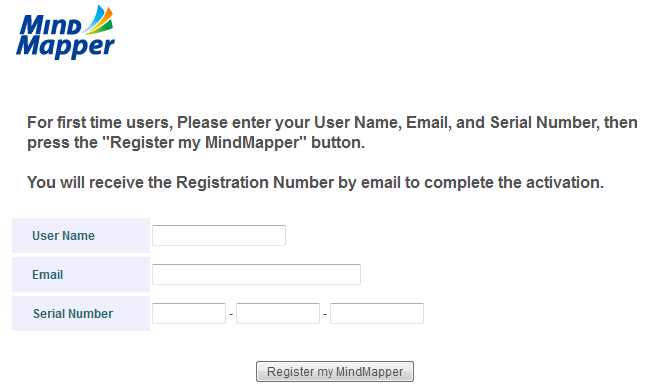Focus the Email text field
Image resolution: width=653 pixels, height=388 pixels.
pos(257,274)
